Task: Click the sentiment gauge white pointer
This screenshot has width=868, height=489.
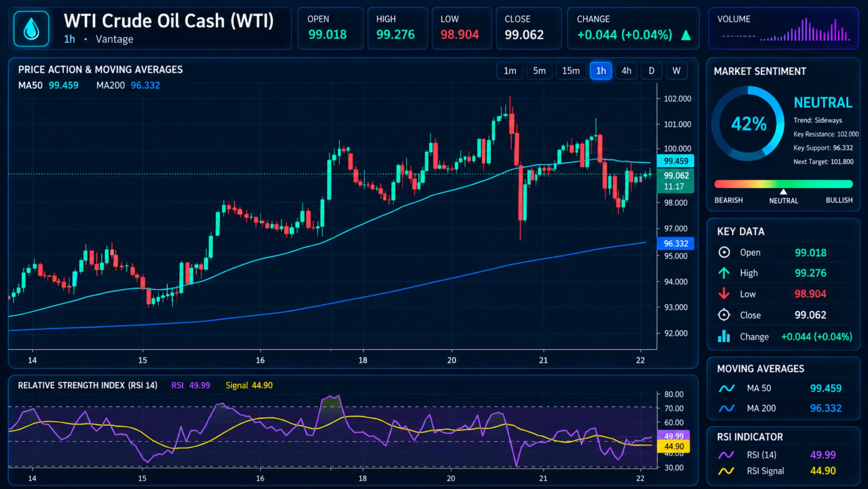Action: [x=783, y=192]
